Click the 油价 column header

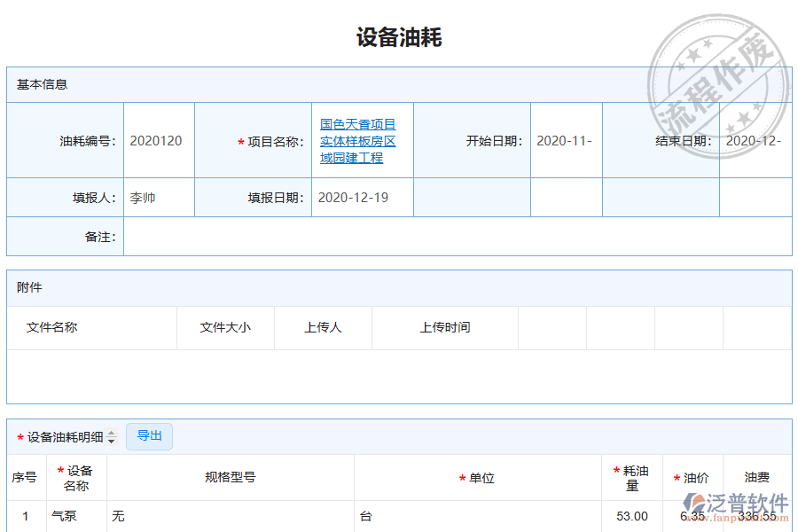(x=697, y=477)
